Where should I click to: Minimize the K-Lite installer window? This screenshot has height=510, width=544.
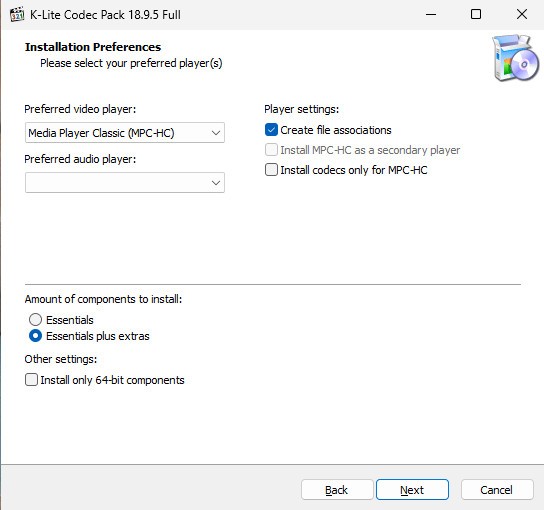click(x=431, y=15)
